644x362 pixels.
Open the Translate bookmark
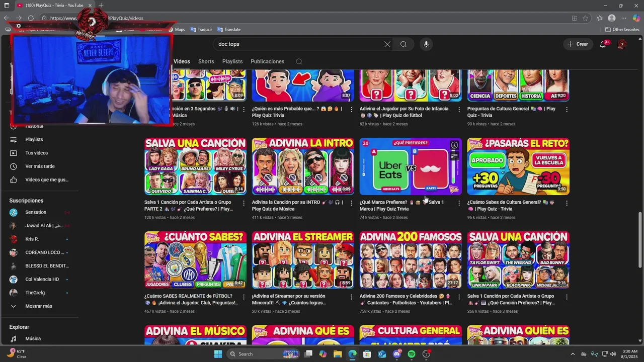click(x=228, y=29)
